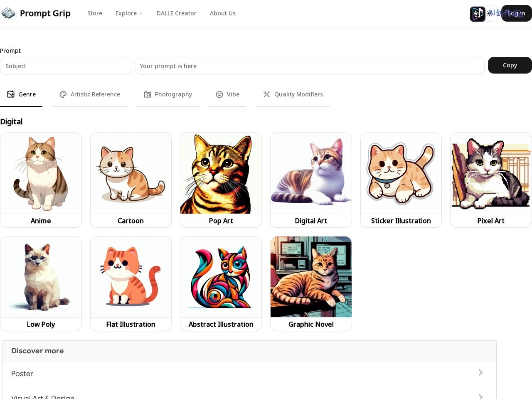Pick the Low Poly style

point(41,284)
